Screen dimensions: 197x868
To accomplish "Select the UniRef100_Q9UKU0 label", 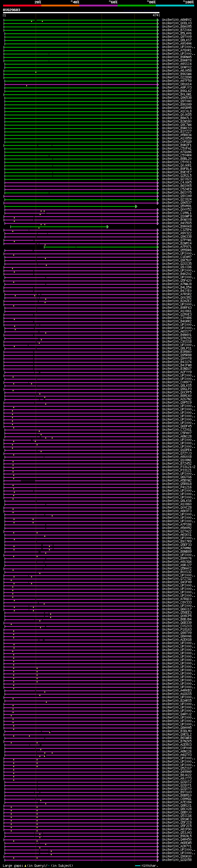I will [x=177, y=857].
